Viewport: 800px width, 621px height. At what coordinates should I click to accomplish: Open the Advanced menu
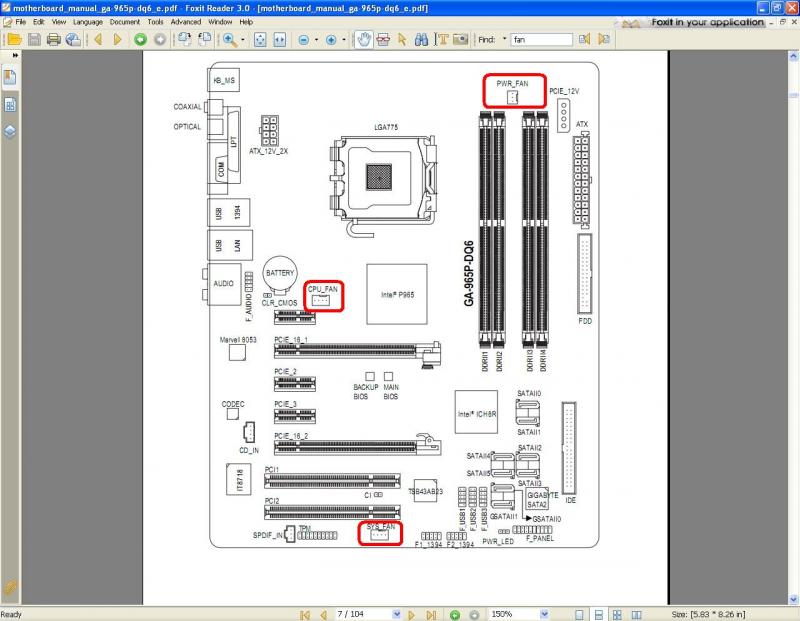186,22
